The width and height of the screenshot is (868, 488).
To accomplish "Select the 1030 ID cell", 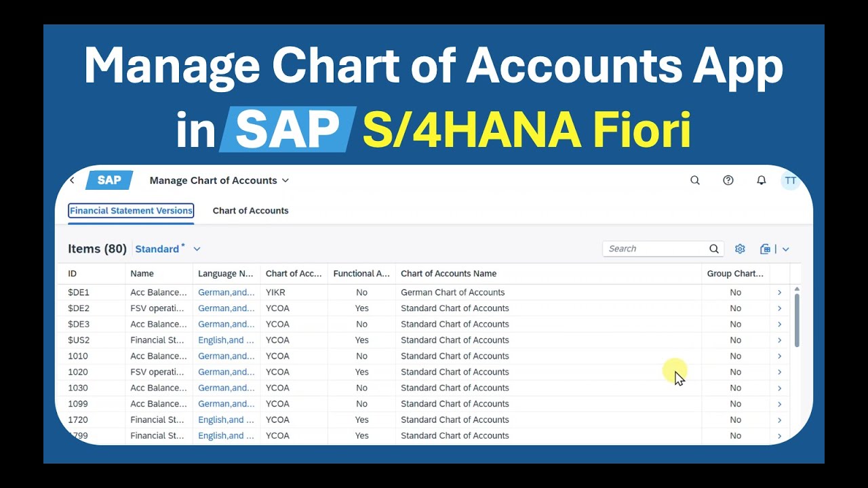I will [x=78, y=388].
